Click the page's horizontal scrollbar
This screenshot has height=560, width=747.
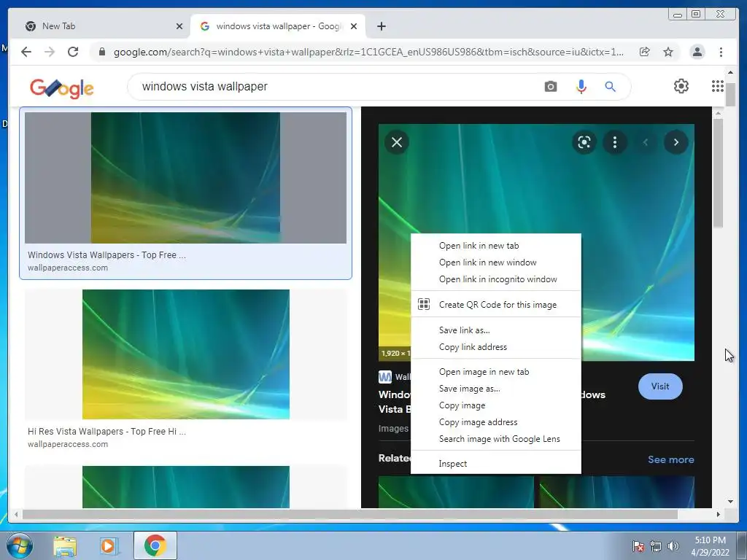[x=350, y=514]
